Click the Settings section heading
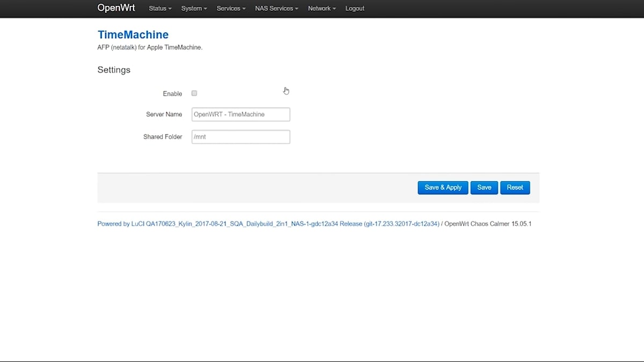This screenshot has width=644, height=362. pyautogui.click(x=114, y=70)
